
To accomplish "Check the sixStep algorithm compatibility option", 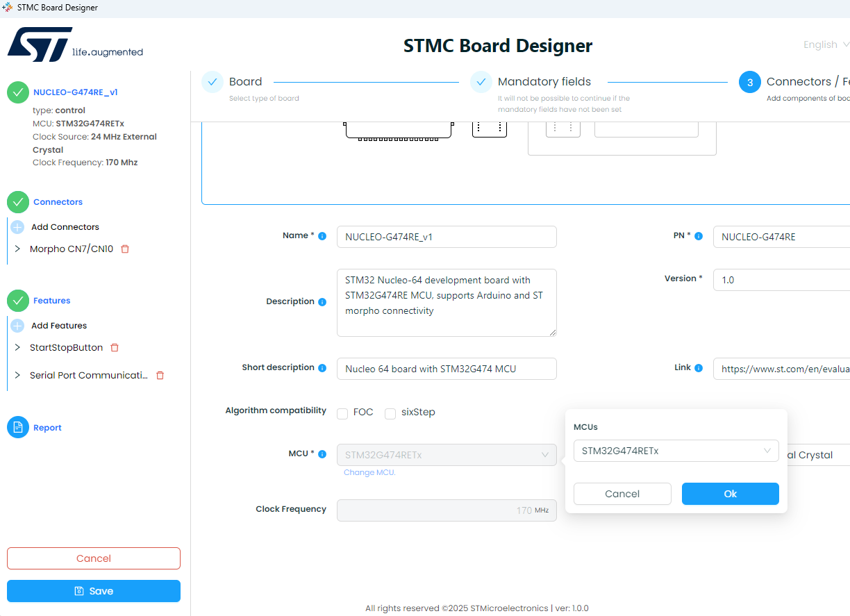I will pyautogui.click(x=390, y=413).
